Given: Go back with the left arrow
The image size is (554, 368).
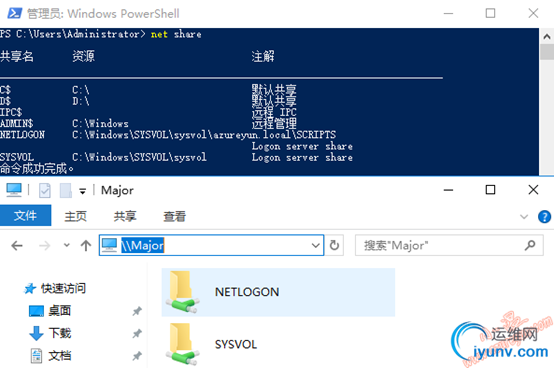Looking at the screenshot, I should click(x=17, y=245).
